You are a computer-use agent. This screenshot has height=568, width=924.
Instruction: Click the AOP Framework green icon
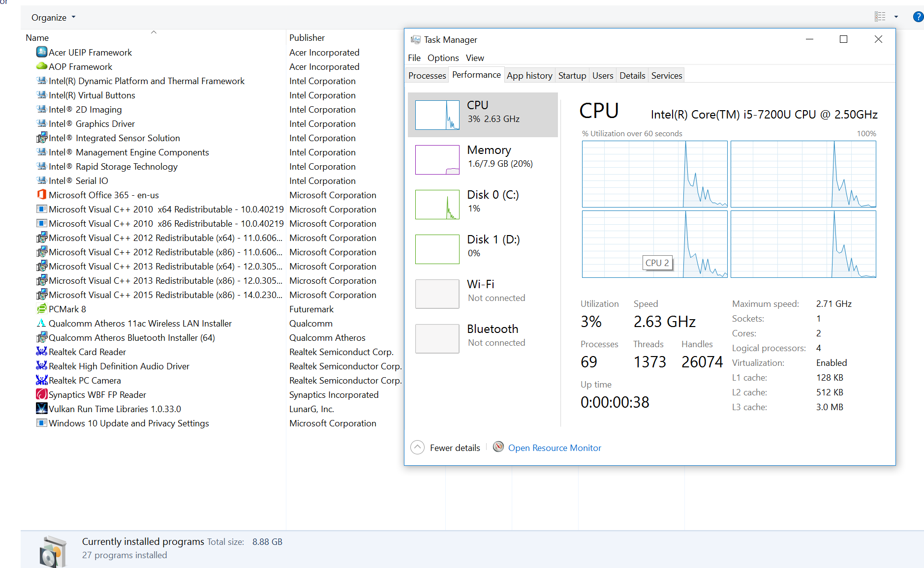coord(42,66)
